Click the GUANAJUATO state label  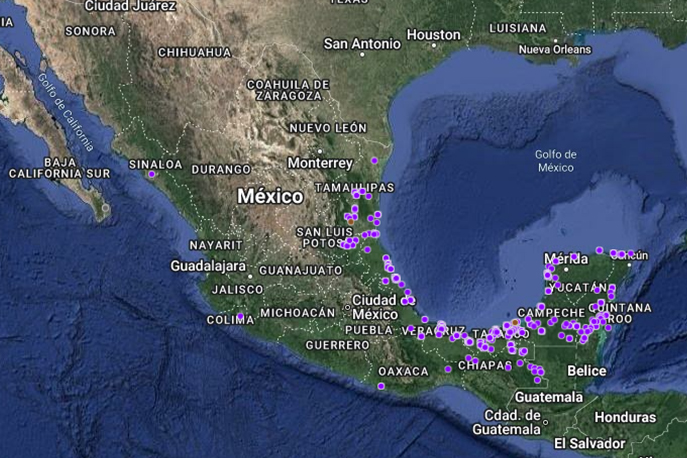click(x=301, y=270)
